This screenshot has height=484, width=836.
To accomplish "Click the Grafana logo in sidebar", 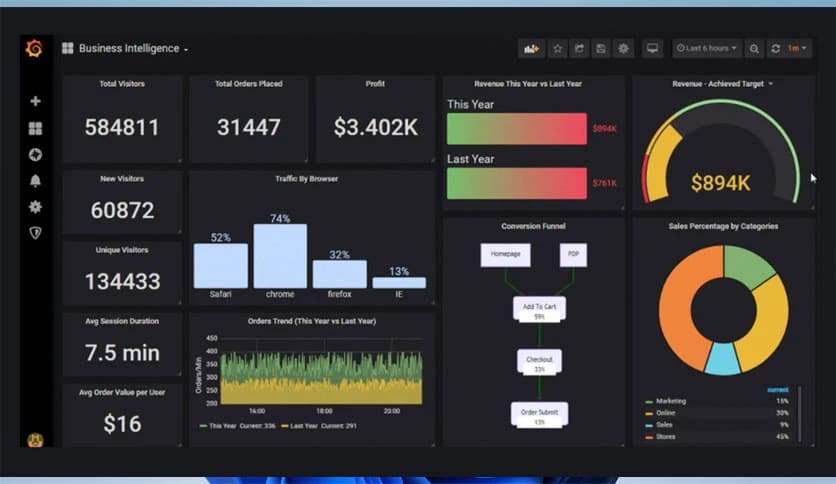I will 34,49.
